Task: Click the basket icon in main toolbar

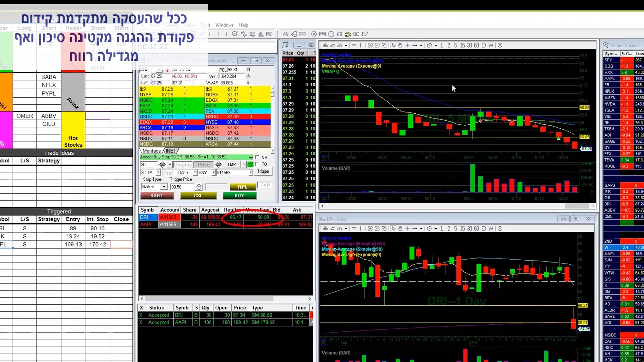Action: coord(285,34)
